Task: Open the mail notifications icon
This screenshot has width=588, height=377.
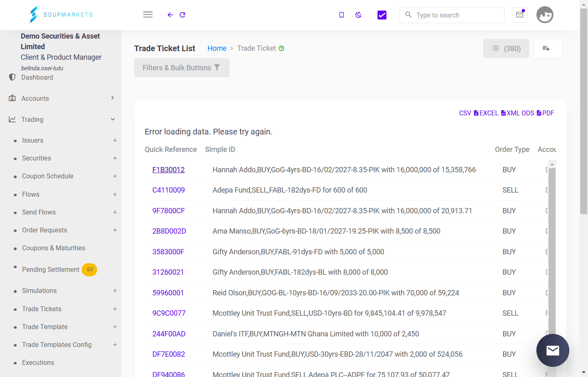Action: click(x=520, y=15)
